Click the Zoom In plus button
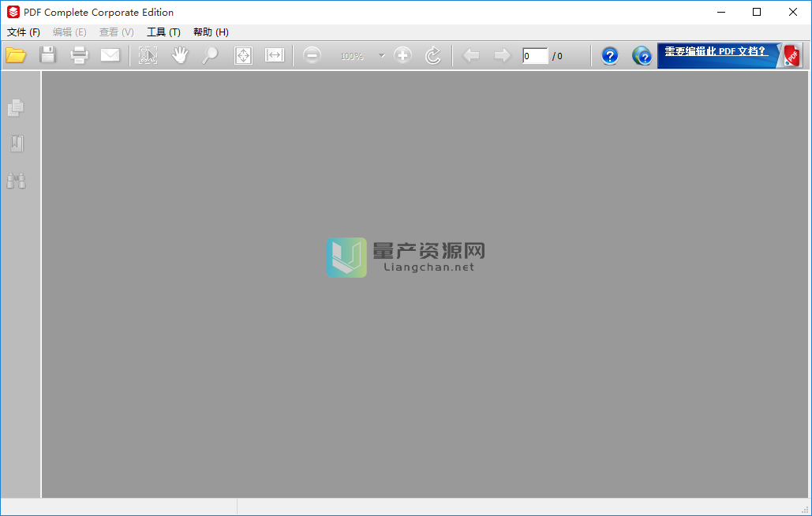 point(403,55)
